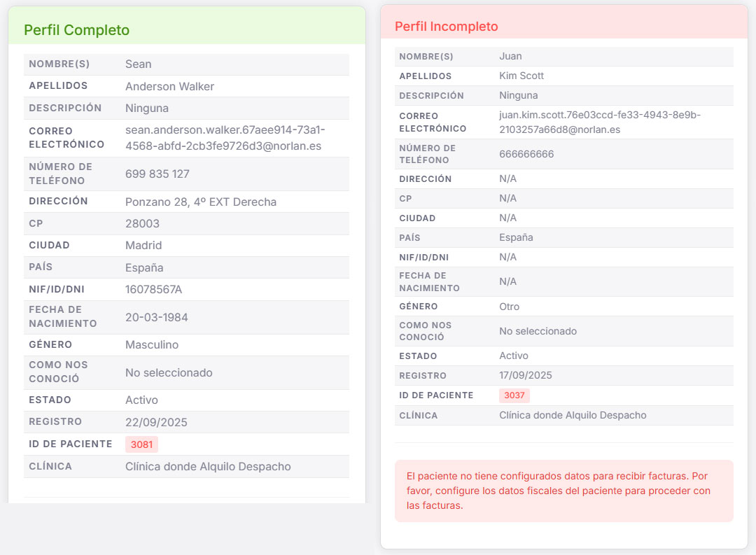Click patient ID badge 3081
Image resolution: width=756 pixels, height=555 pixels.
coord(142,444)
